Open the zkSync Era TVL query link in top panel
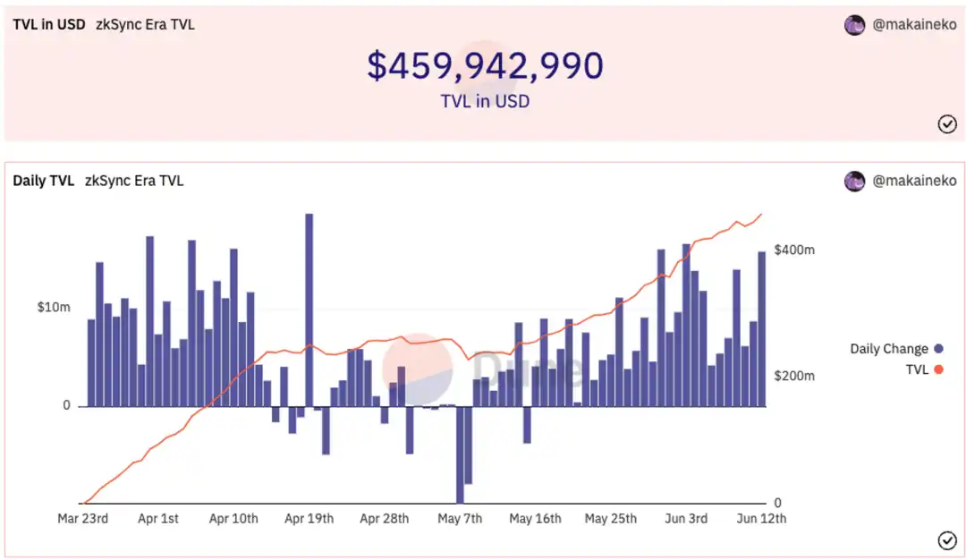The height and width of the screenshot is (560, 966). (146, 25)
